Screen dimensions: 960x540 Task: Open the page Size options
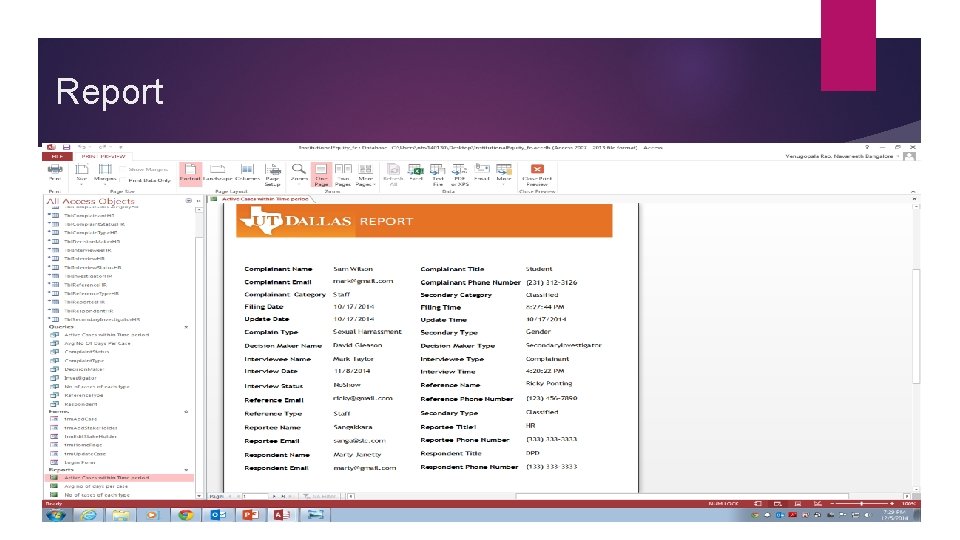coord(81,173)
